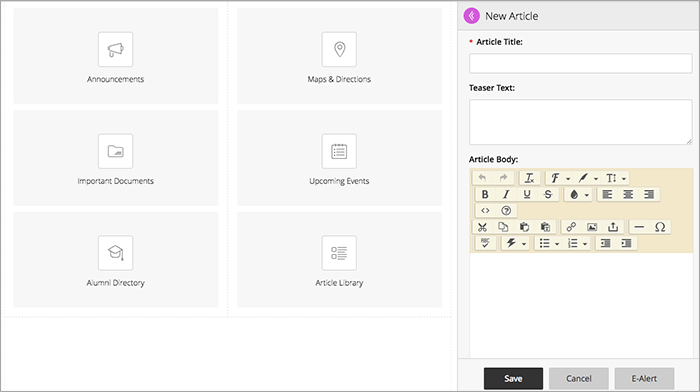Open the source code view icon

click(x=485, y=210)
